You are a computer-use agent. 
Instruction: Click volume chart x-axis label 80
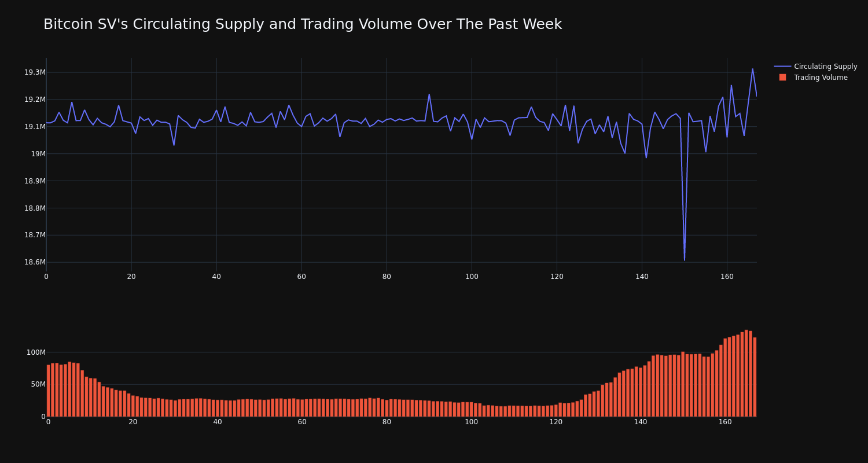(387, 422)
